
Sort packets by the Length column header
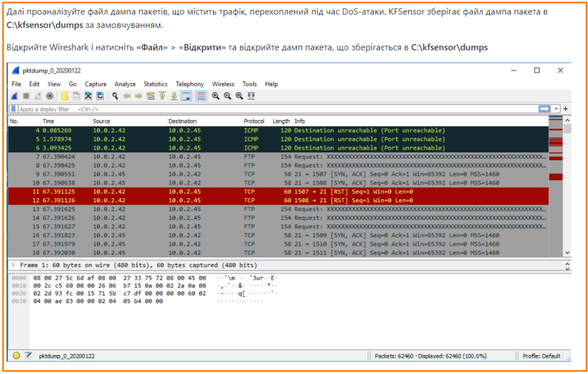point(281,121)
